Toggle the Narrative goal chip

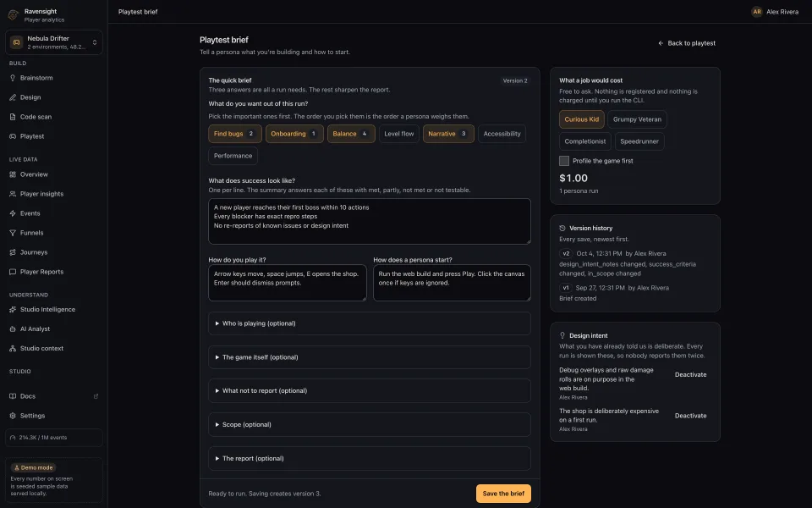tap(448, 134)
